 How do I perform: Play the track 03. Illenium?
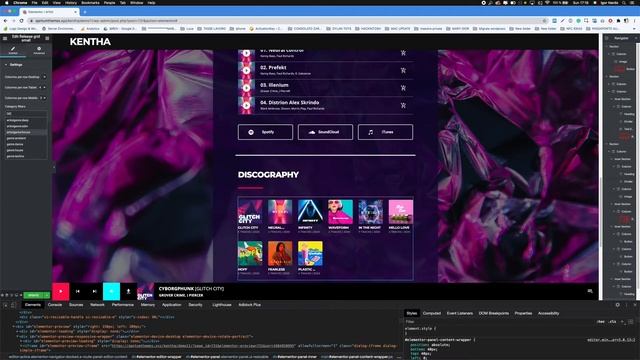pos(247,88)
